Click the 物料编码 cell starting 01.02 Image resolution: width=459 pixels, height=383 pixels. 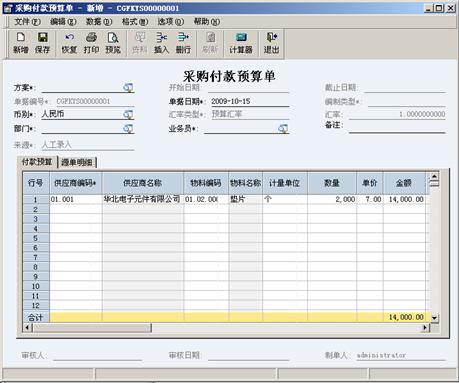point(206,199)
